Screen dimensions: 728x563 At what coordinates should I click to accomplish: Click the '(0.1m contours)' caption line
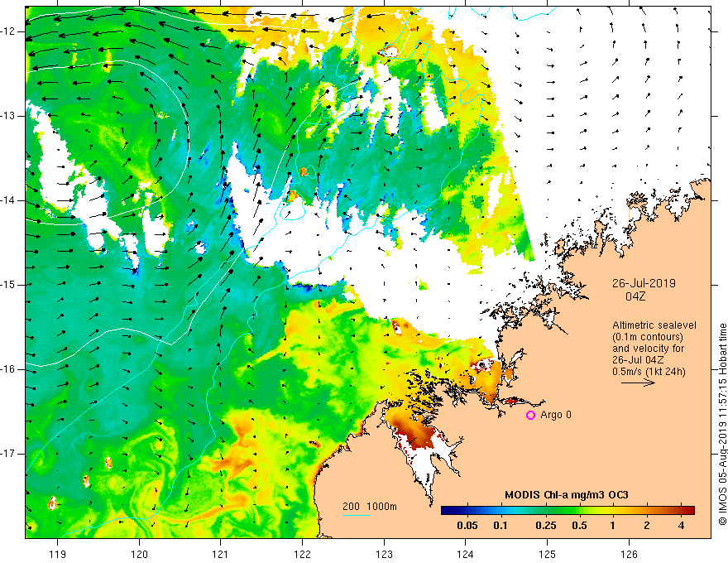pos(648,337)
